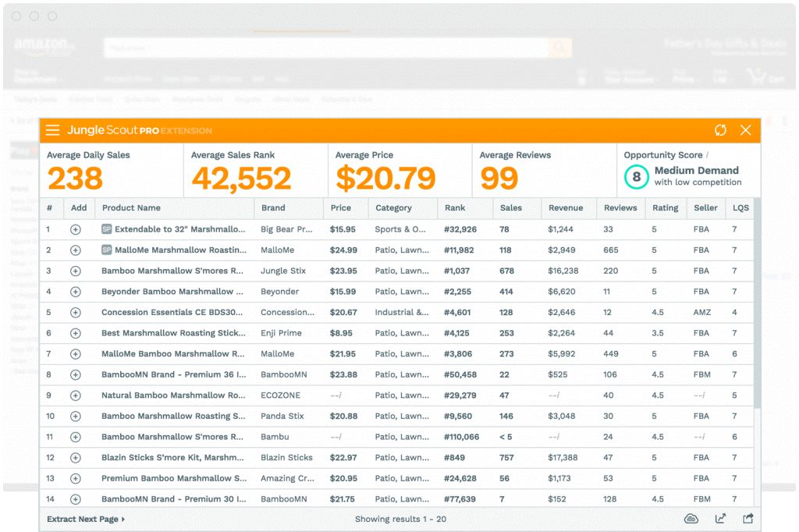
Task: Click the #50,458 rank cell
Action: [x=460, y=374]
